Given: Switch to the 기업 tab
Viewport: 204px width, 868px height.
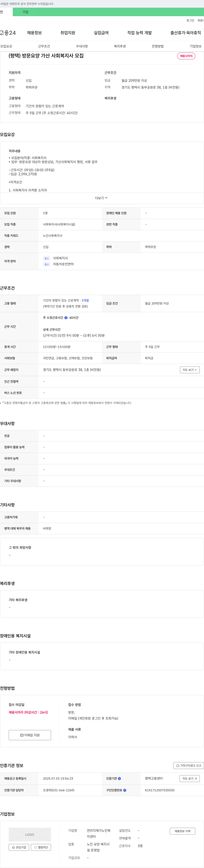Looking at the screenshot, I should (x=25, y=12).
